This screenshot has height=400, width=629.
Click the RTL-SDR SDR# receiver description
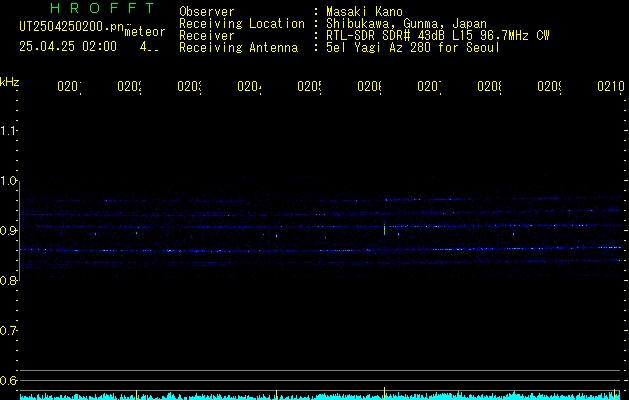click(x=438, y=36)
